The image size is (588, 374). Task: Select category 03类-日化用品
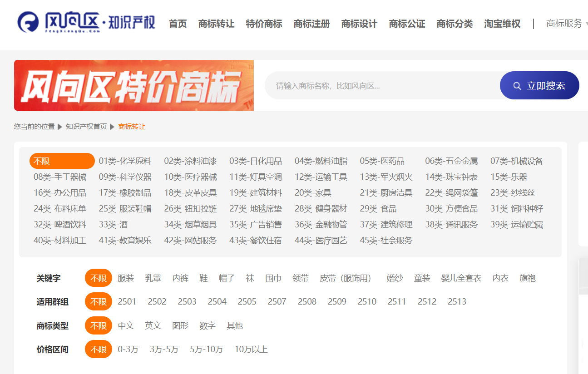pyautogui.click(x=255, y=161)
